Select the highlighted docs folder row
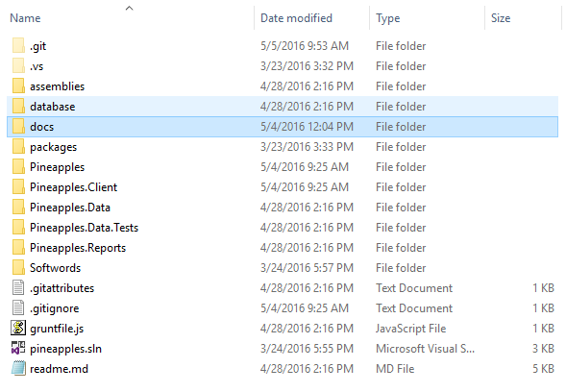 pos(283,127)
